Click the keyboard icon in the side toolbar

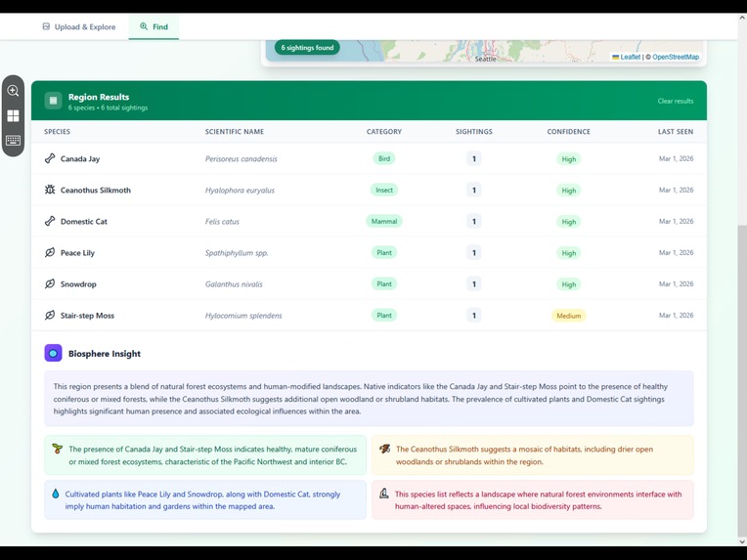point(13,141)
